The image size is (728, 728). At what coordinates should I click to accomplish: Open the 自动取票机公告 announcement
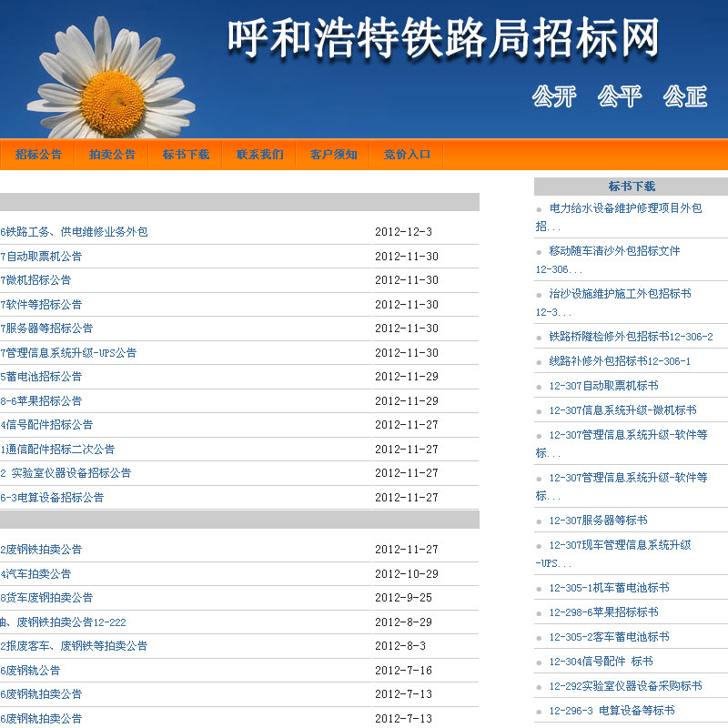[x=42, y=257]
